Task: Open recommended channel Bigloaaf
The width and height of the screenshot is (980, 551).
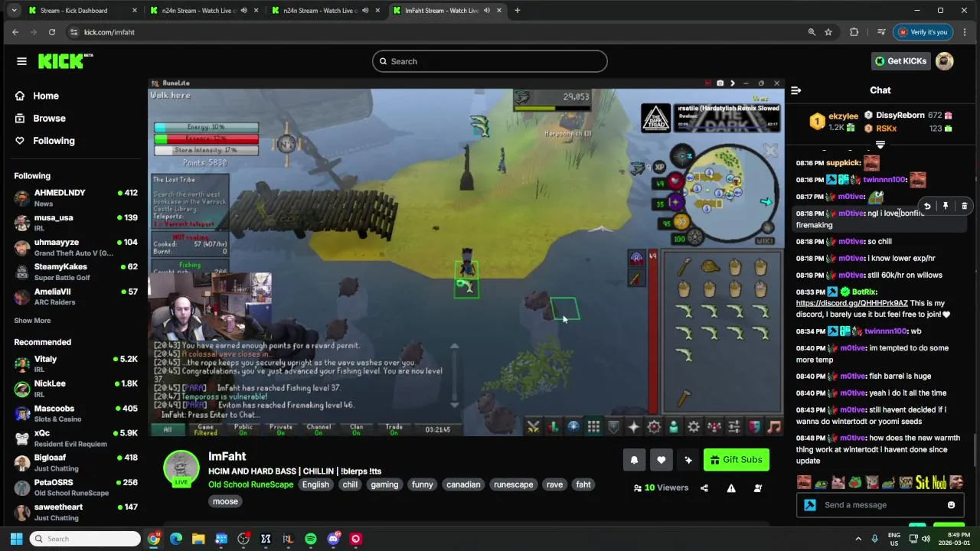Action: tap(75, 463)
